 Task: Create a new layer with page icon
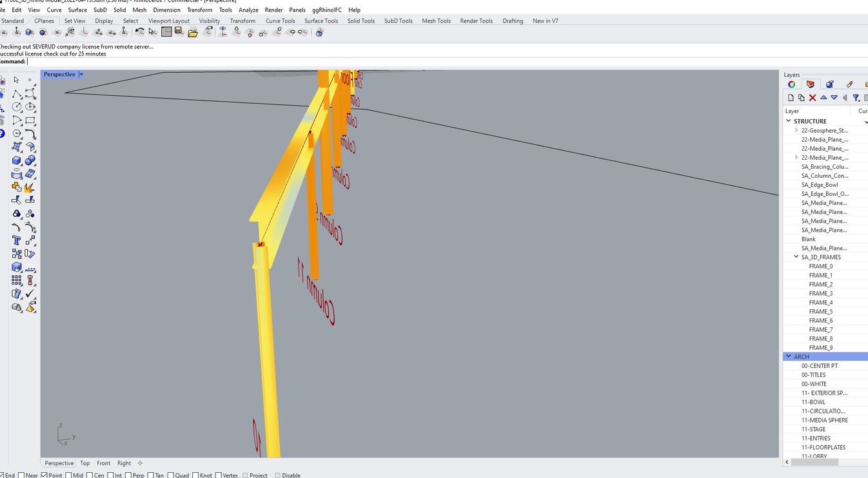click(x=791, y=98)
